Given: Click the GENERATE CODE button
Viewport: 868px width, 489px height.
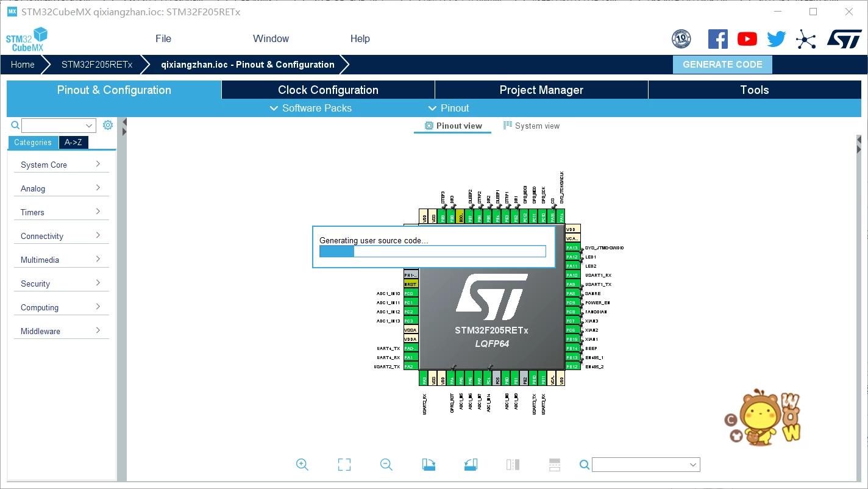Looking at the screenshot, I should (722, 65).
